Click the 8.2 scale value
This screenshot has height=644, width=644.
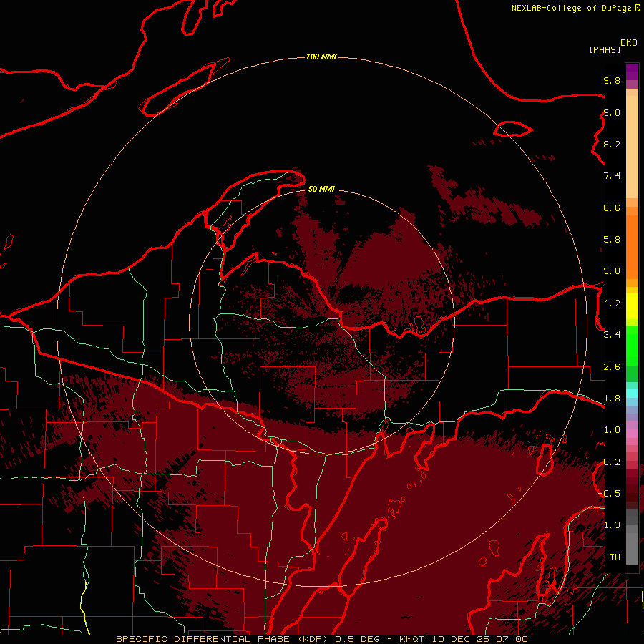click(x=612, y=144)
